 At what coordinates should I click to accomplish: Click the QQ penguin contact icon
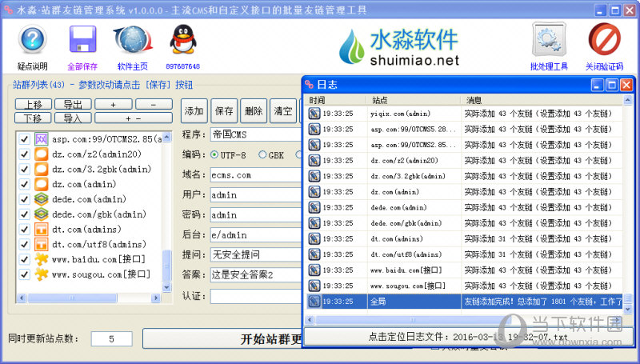point(182,40)
